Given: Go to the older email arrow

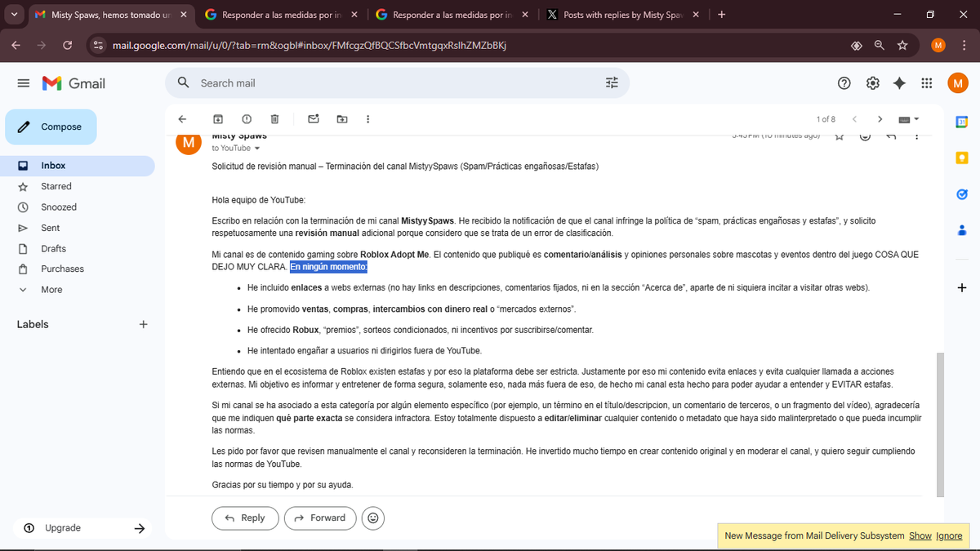Looking at the screenshot, I should point(880,119).
